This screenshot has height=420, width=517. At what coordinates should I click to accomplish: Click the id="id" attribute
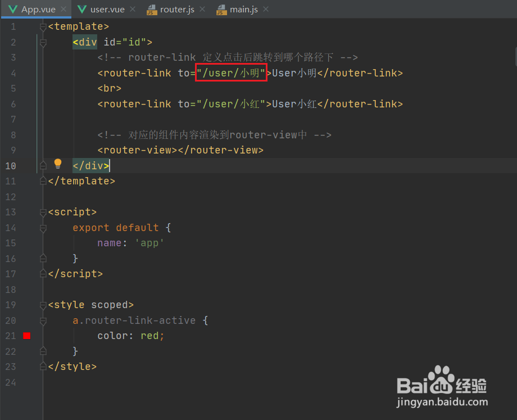point(125,42)
